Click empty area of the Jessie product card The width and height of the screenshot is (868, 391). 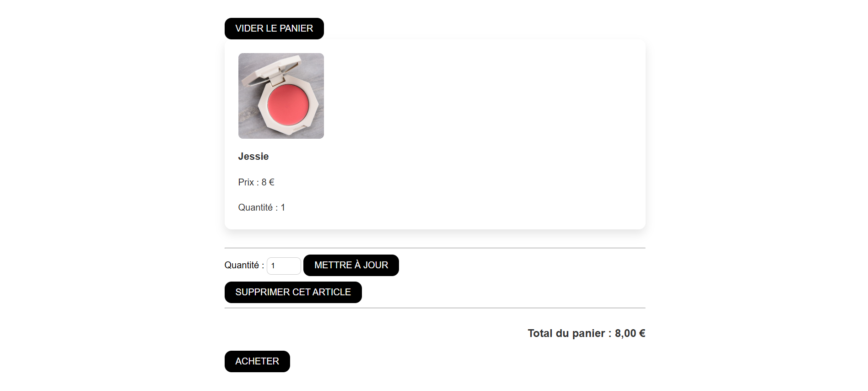point(480,137)
